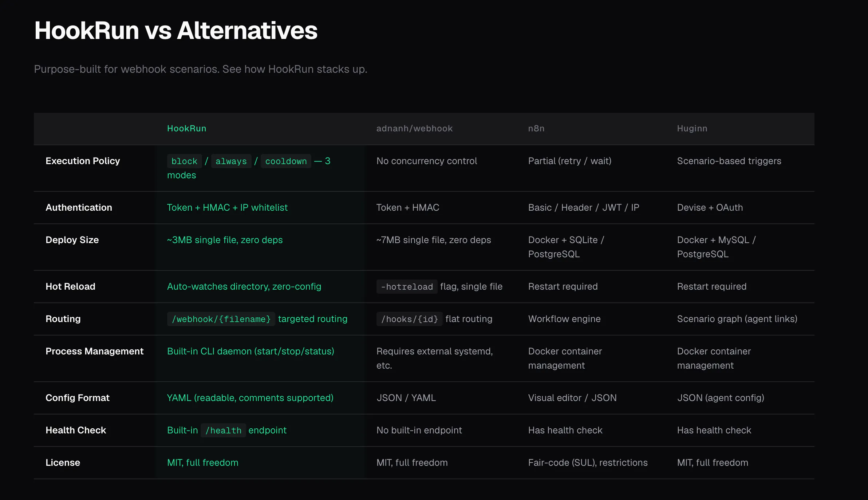Click the "HookRun vs Alternatives" heading
This screenshot has height=500, width=868.
176,30
